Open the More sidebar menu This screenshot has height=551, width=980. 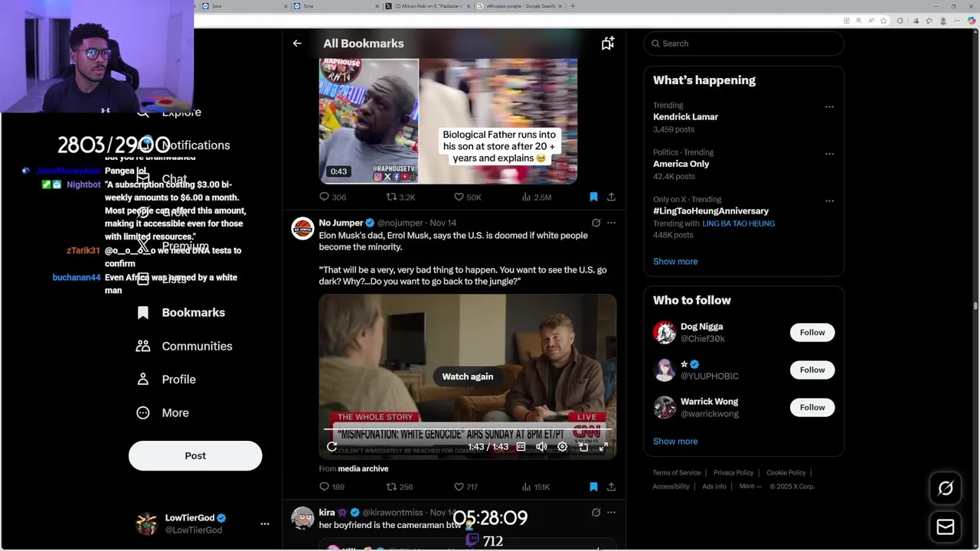[162, 412]
